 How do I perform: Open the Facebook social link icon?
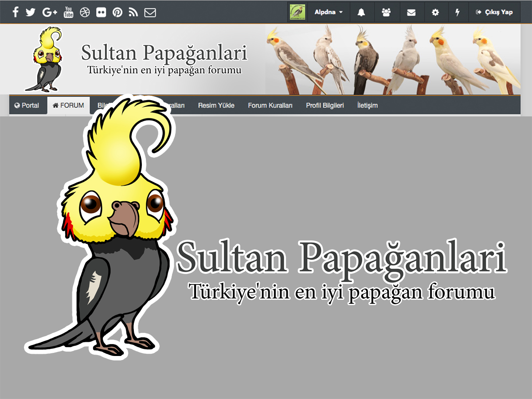coord(16,12)
